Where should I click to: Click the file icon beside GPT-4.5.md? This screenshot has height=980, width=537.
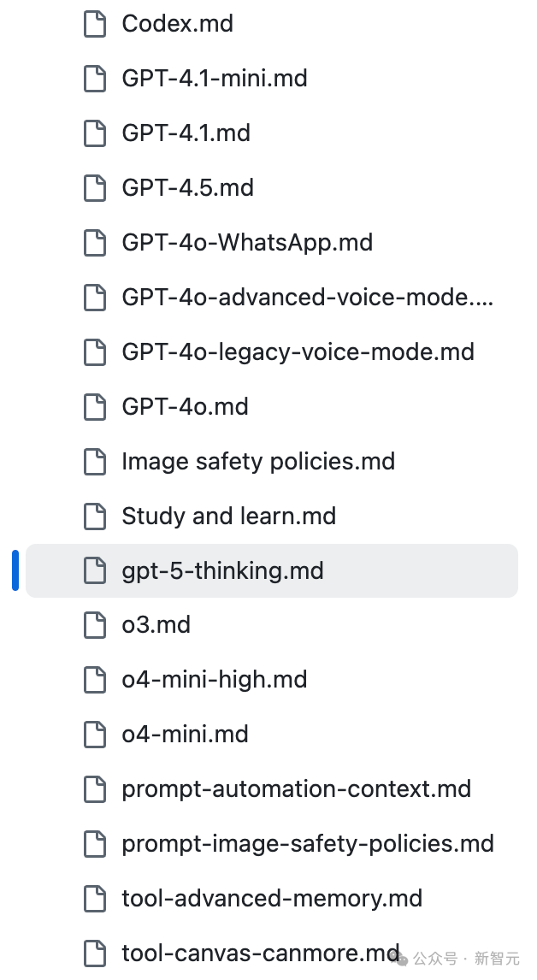tap(94, 188)
